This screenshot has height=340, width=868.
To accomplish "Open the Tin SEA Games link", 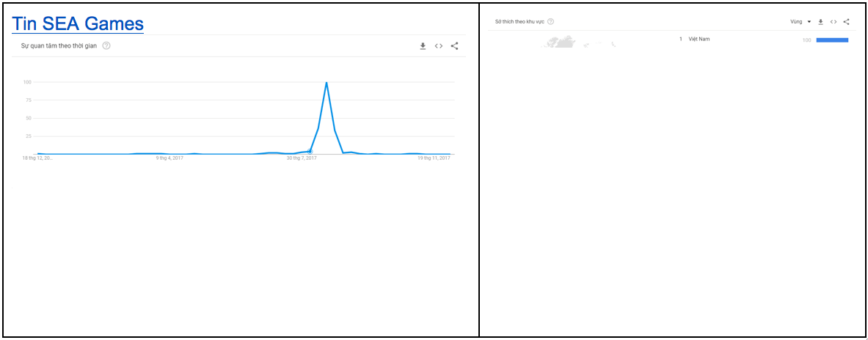I will pos(78,23).
